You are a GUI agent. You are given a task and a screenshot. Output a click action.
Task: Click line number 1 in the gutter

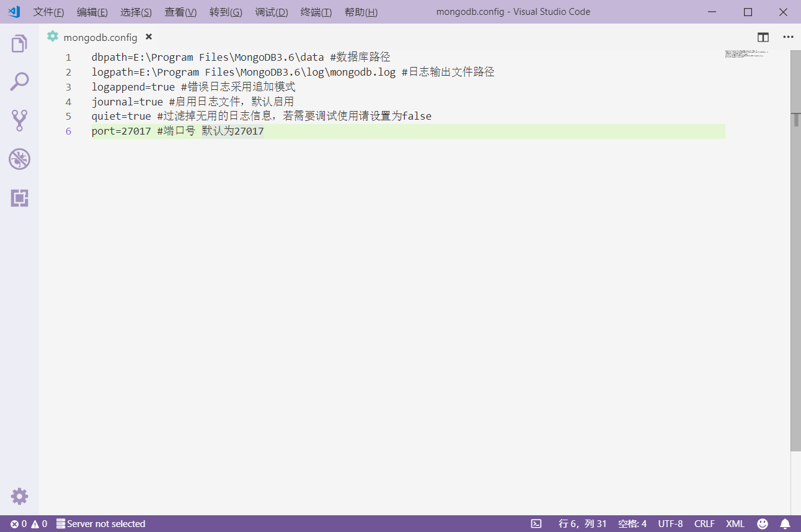click(x=68, y=57)
